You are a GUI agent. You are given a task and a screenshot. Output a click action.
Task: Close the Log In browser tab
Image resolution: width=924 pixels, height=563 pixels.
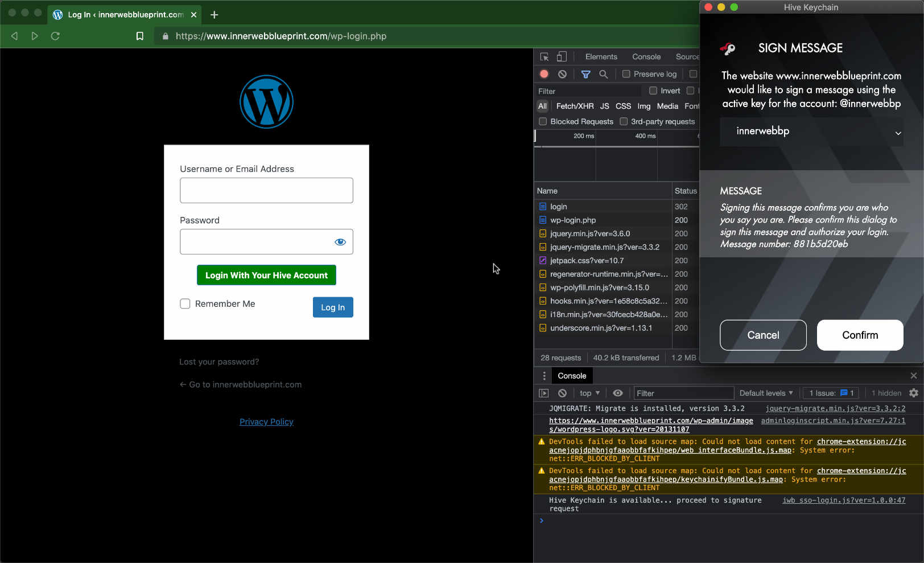[193, 15]
